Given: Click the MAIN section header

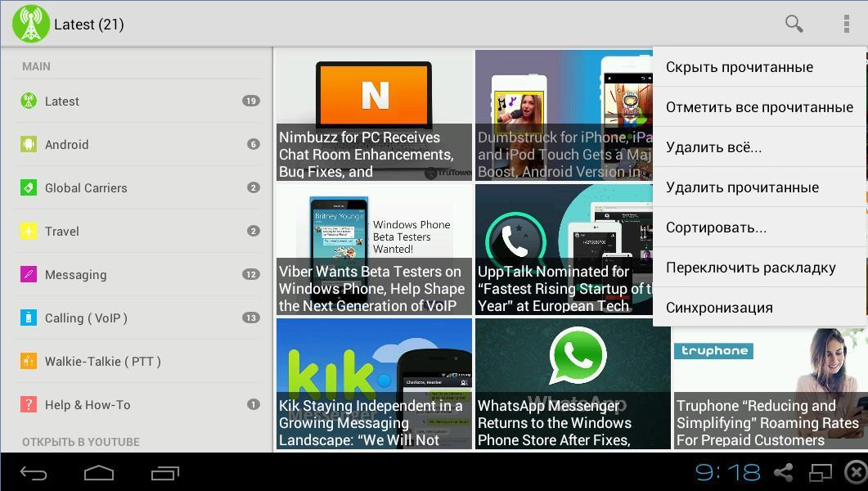Looking at the screenshot, I should tap(36, 66).
